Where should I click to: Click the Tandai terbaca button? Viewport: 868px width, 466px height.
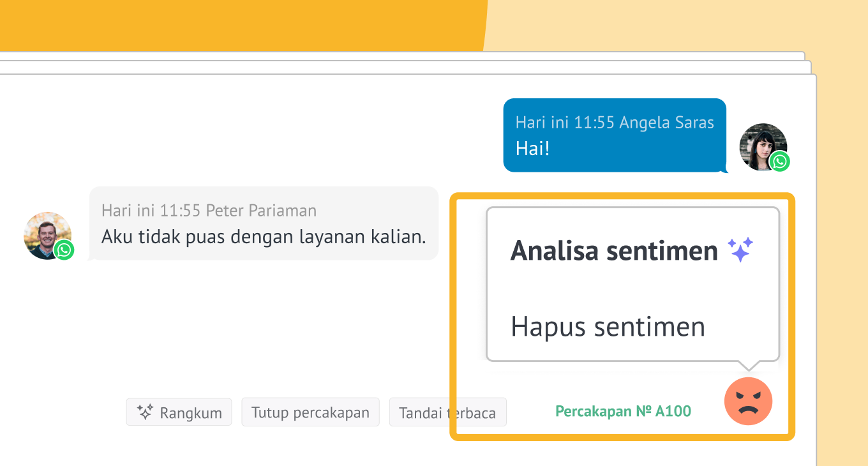(x=447, y=413)
